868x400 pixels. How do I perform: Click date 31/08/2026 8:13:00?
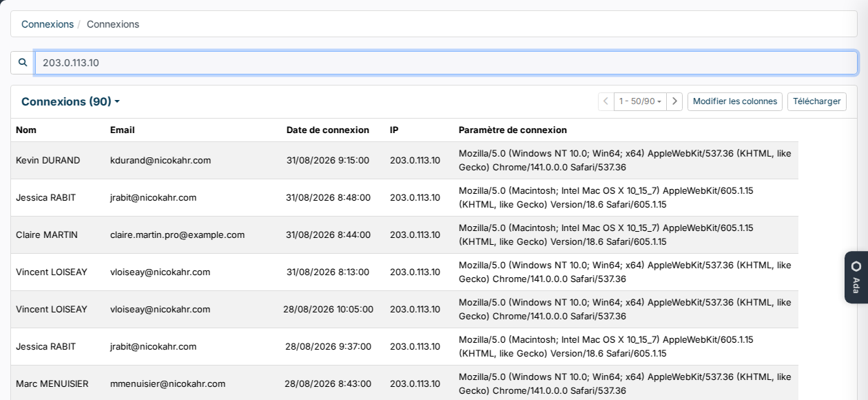pos(328,272)
